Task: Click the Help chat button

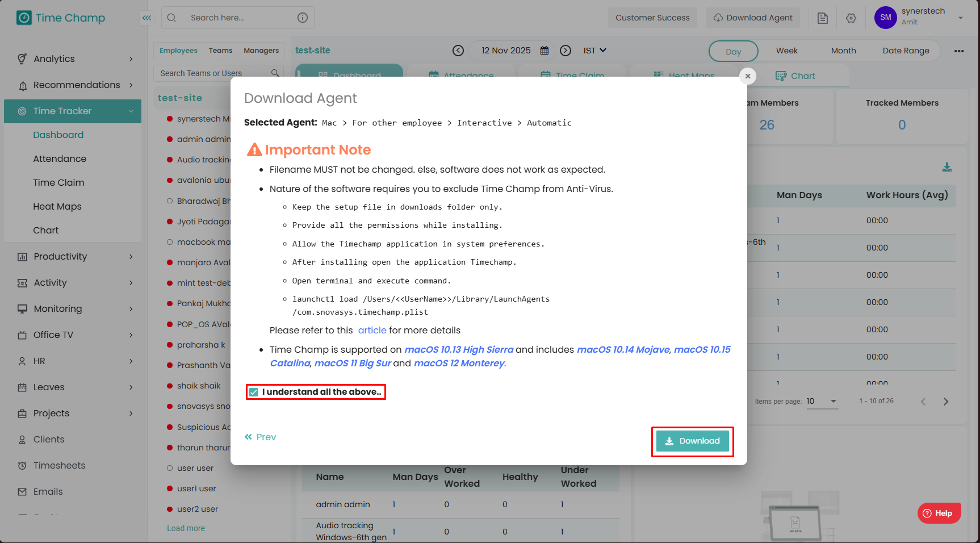Action: tap(939, 513)
